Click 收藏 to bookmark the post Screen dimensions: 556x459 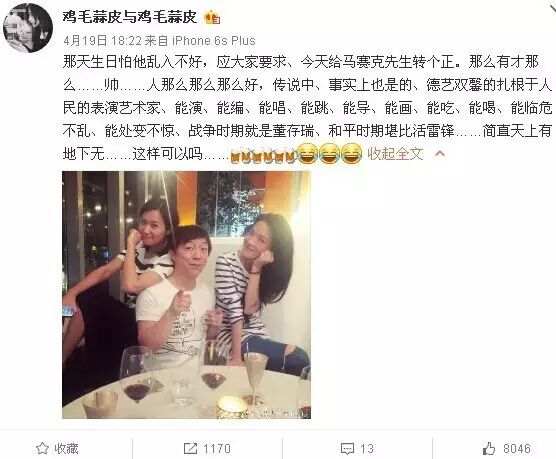pyautogui.click(x=66, y=448)
